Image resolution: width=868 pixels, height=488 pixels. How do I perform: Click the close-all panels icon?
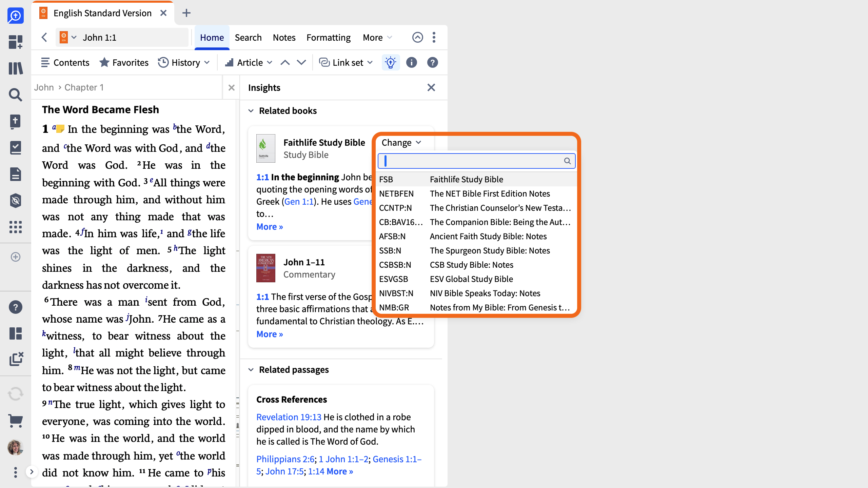point(16,359)
